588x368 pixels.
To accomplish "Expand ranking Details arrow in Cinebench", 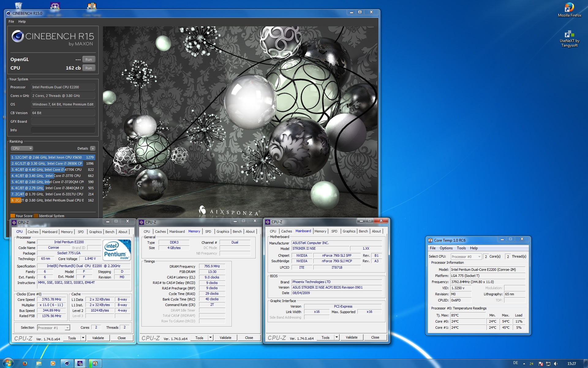I will [x=92, y=148].
